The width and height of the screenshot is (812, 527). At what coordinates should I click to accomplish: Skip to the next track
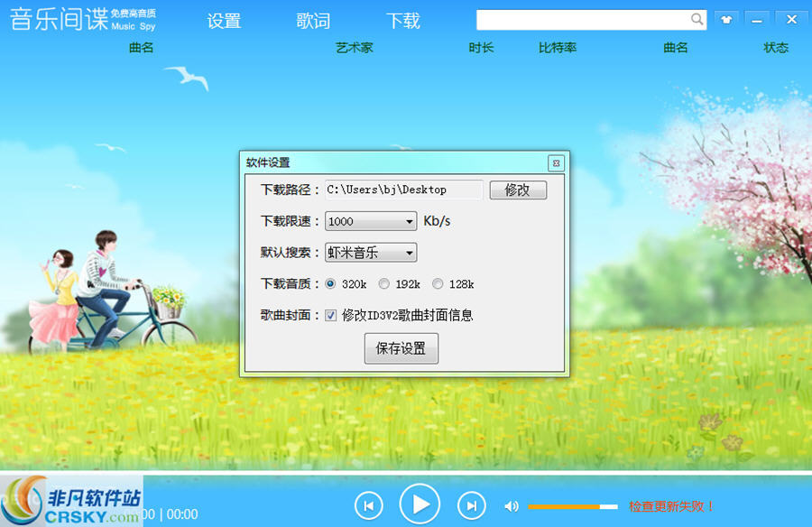pos(471,505)
